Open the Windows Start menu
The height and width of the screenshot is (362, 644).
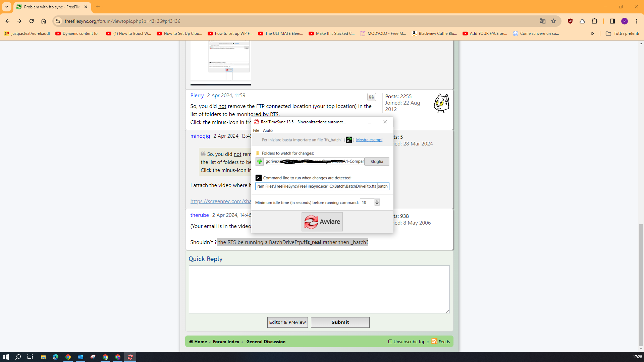click(x=6, y=357)
